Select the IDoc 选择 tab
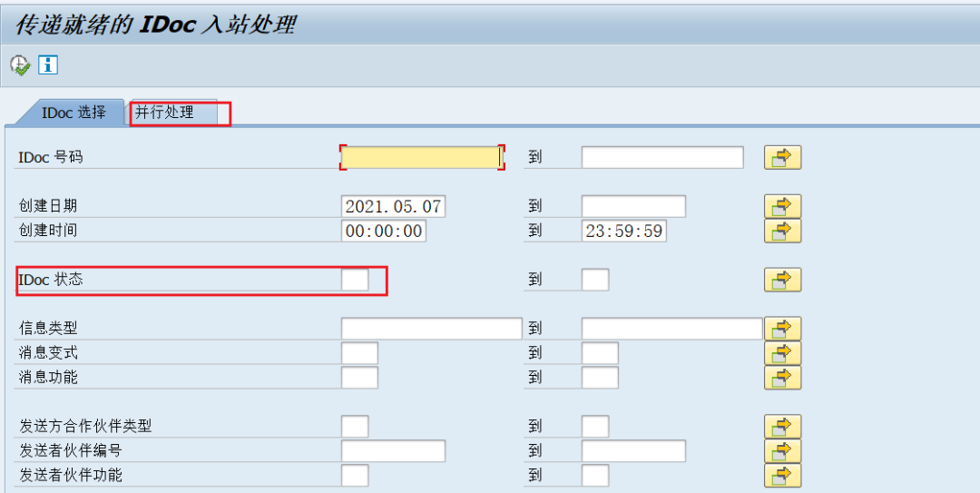The width and height of the screenshot is (980, 493). pos(73,113)
